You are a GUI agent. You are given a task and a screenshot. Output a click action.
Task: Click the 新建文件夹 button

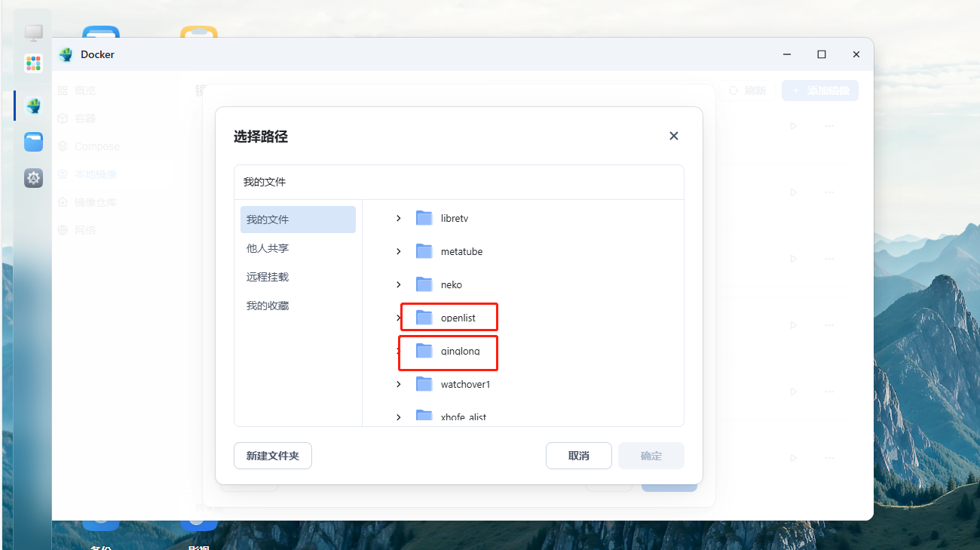(x=273, y=456)
